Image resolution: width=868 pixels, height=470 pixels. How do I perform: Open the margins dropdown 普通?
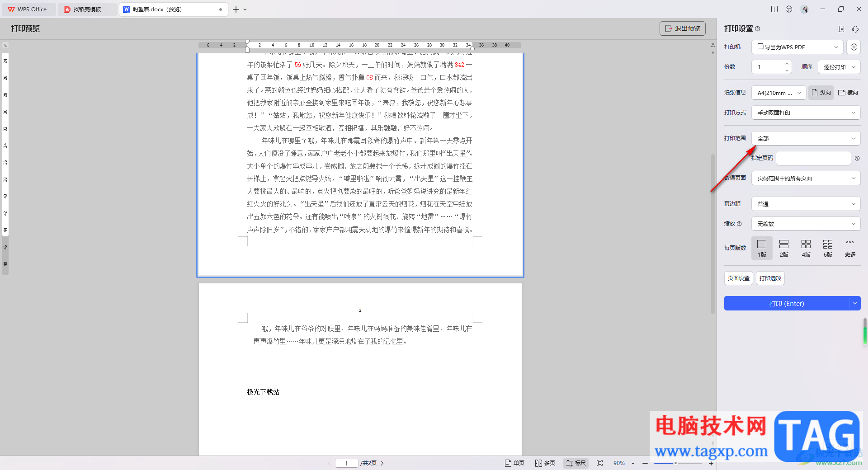click(806, 204)
